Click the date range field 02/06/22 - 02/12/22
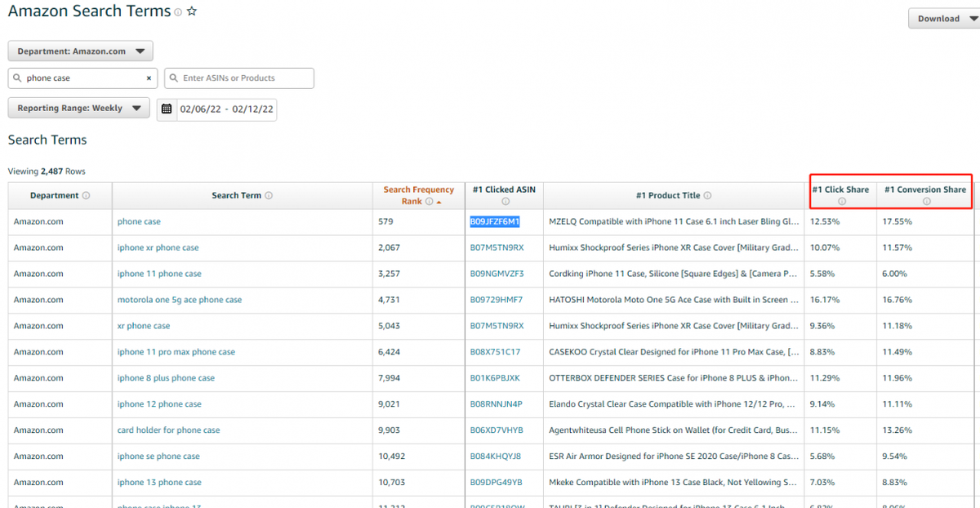 click(x=227, y=109)
